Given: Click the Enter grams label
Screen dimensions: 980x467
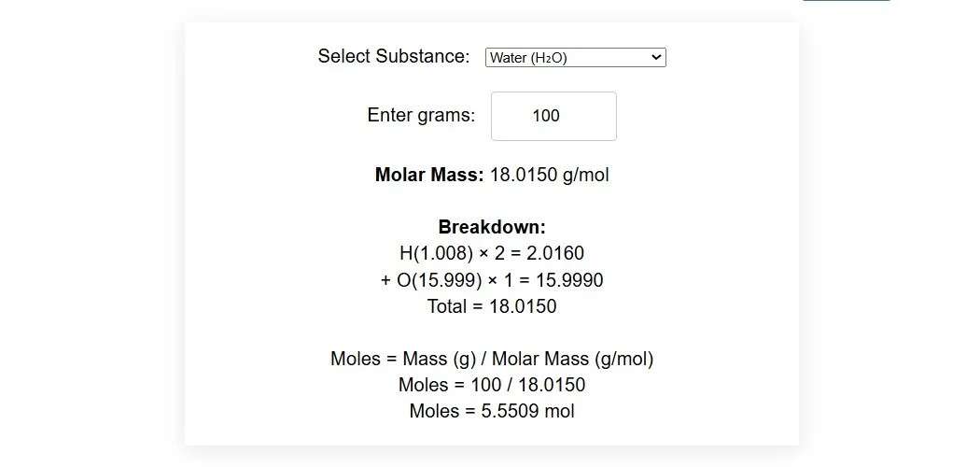Looking at the screenshot, I should point(421,116).
